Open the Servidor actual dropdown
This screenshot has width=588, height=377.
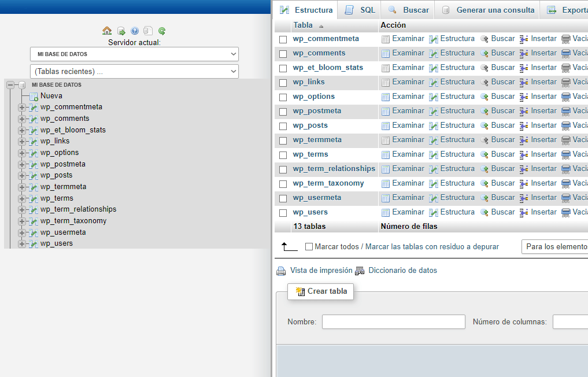click(134, 54)
